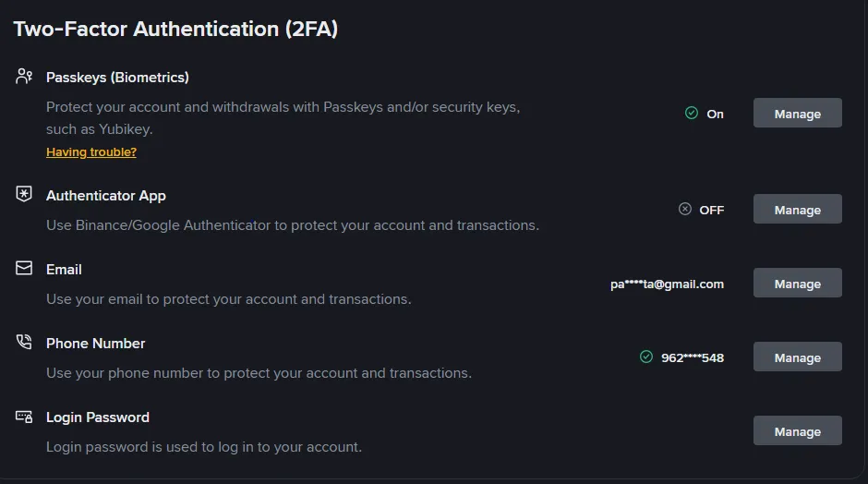Click the Passkeys On status label
Screen dimensions: 868x484
pos(716,115)
